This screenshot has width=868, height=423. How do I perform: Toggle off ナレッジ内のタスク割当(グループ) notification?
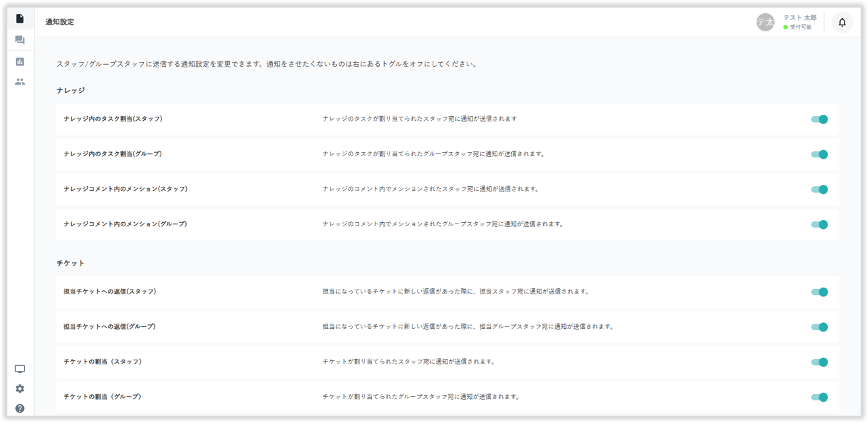click(819, 154)
